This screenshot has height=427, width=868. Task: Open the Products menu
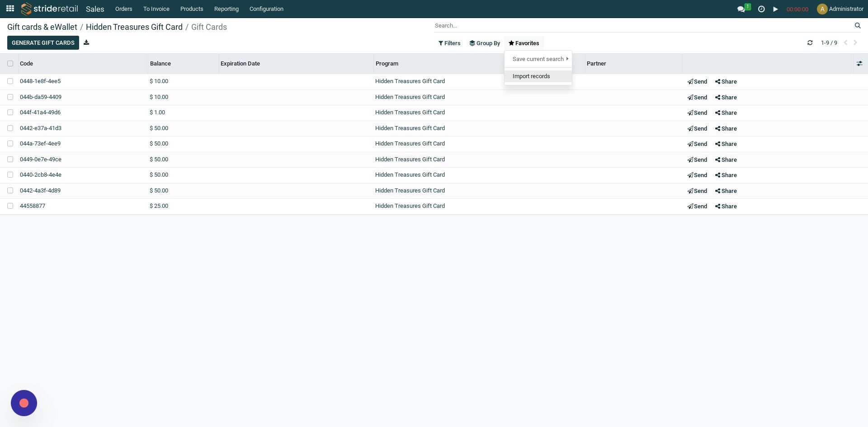tap(192, 9)
